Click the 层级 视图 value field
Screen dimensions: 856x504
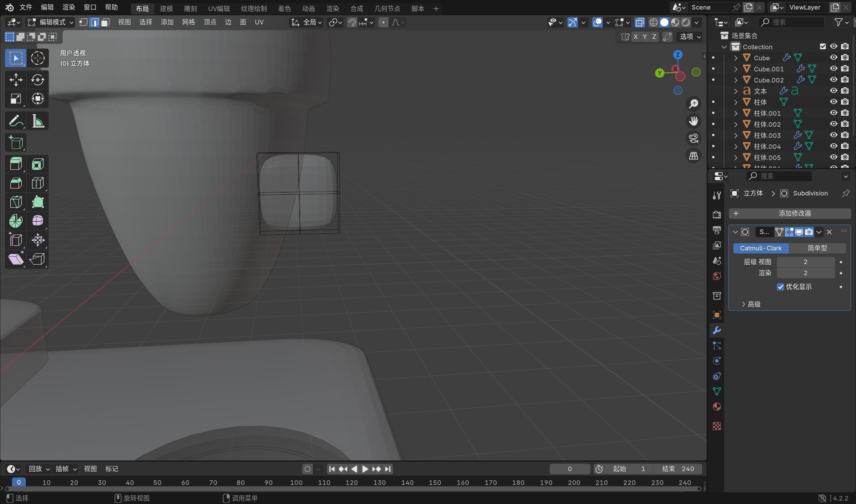click(805, 262)
